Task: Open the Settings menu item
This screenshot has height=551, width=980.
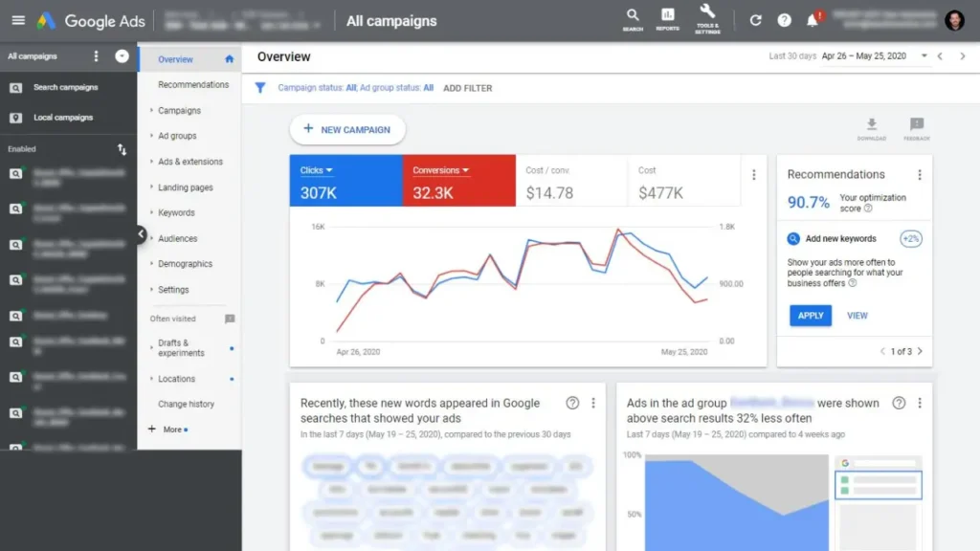Action: click(x=173, y=290)
